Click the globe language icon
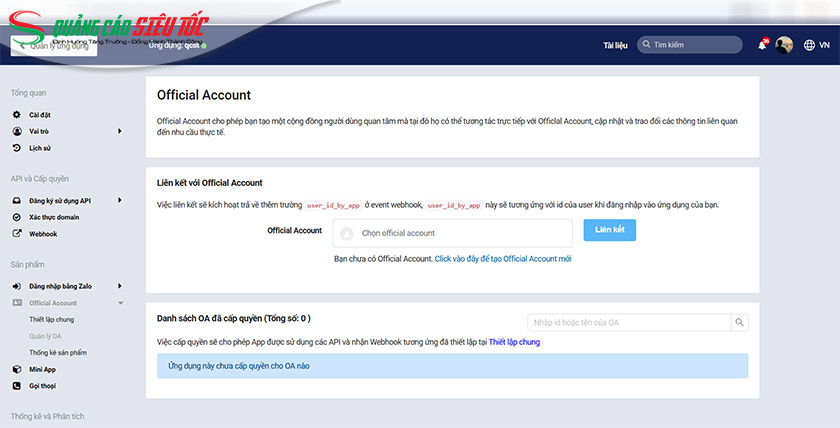The height and width of the screenshot is (428, 840). 809,45
